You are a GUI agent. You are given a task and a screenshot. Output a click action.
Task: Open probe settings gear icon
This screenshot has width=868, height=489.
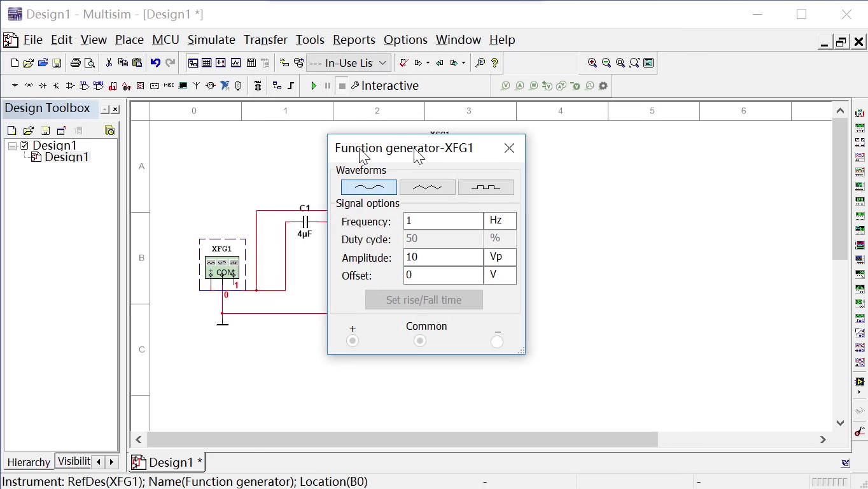pos(603,86)
